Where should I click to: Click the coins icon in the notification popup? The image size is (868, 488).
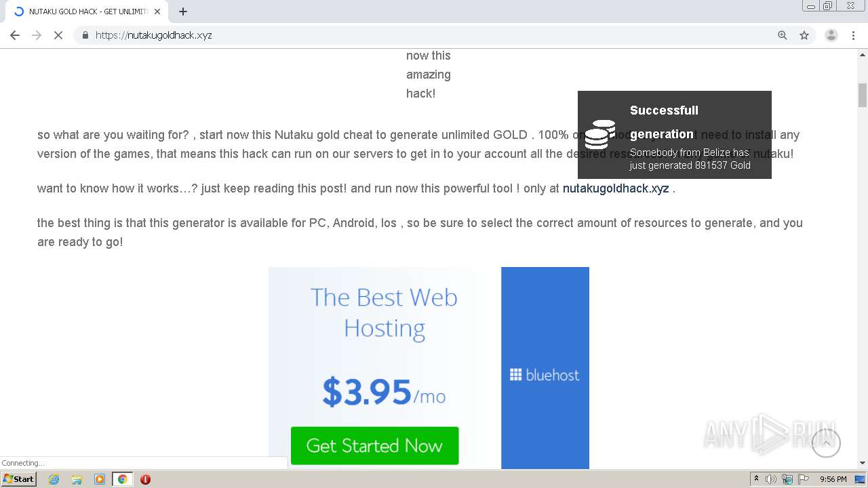click(600, 134)
